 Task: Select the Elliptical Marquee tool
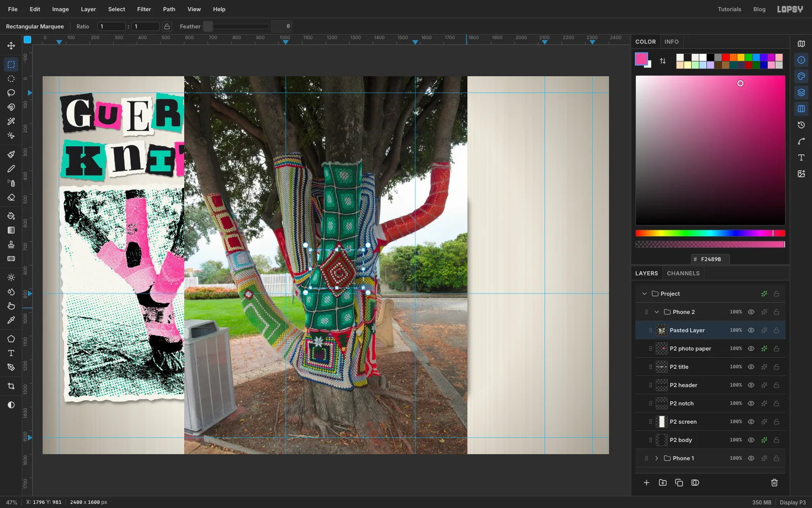(x=11, y=79)
